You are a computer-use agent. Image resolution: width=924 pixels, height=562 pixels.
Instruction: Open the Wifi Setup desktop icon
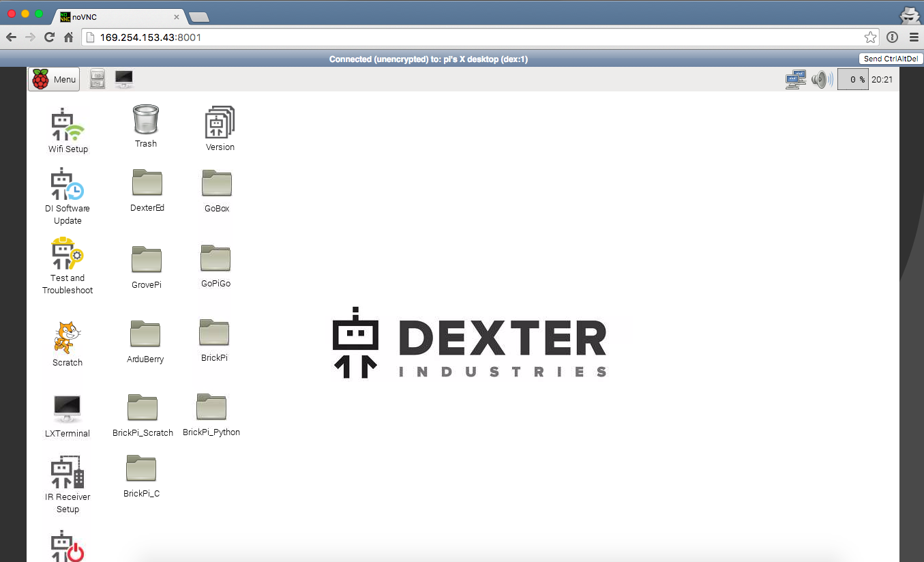click(x=68, y=130)
